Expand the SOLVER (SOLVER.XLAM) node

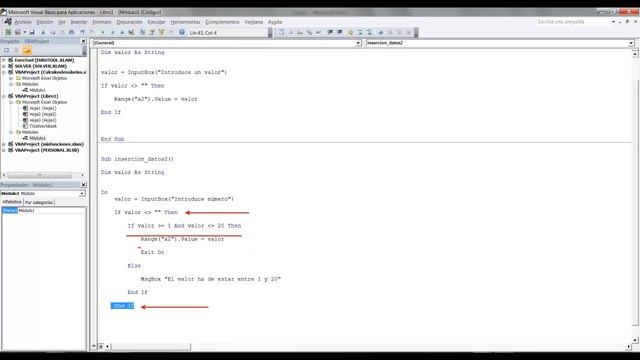click(x=4, y=66)
